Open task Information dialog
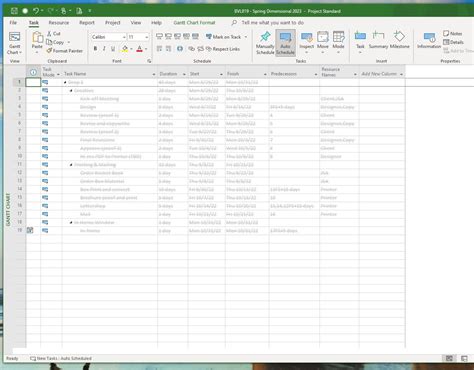Viewport: 474px width, 370px height. click(x=429, y=40)
